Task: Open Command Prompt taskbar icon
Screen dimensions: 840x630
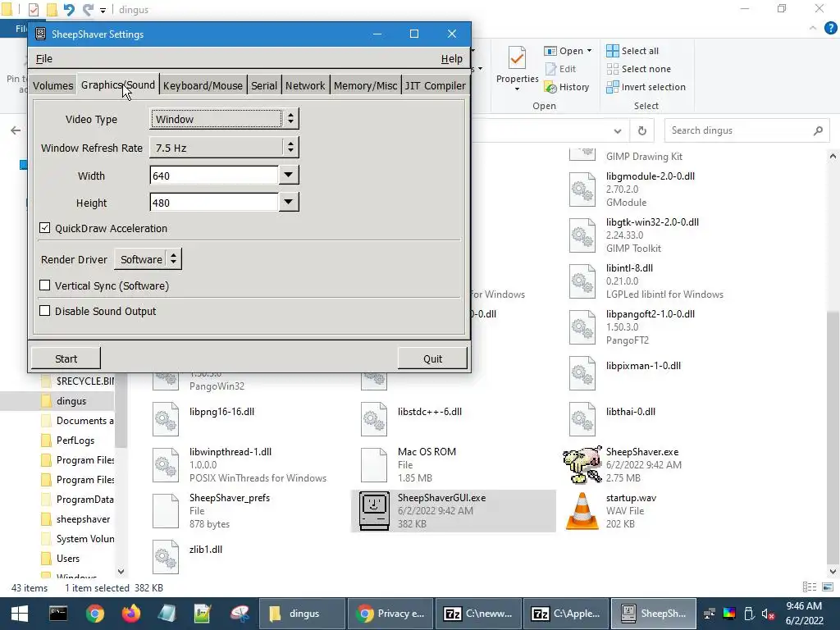Action: 58,614
